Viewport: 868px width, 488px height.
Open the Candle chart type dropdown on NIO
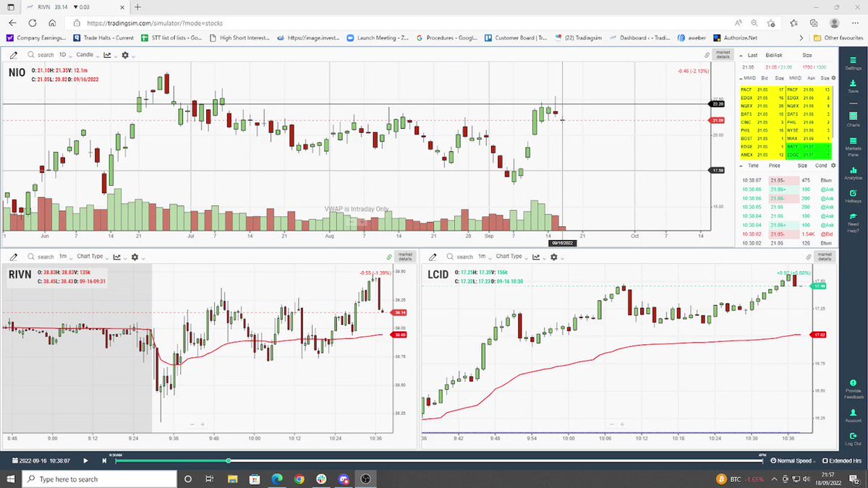tap(89, 55)
